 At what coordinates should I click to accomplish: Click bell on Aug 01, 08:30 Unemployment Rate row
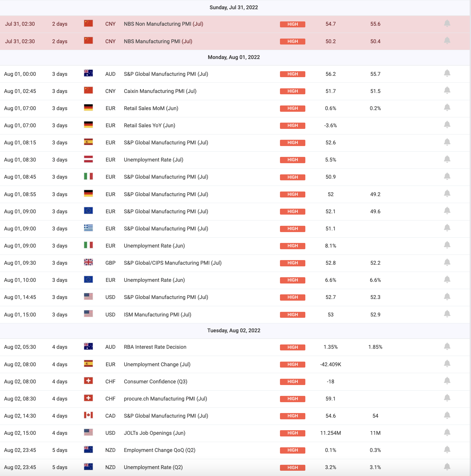(x=447, y=159)
